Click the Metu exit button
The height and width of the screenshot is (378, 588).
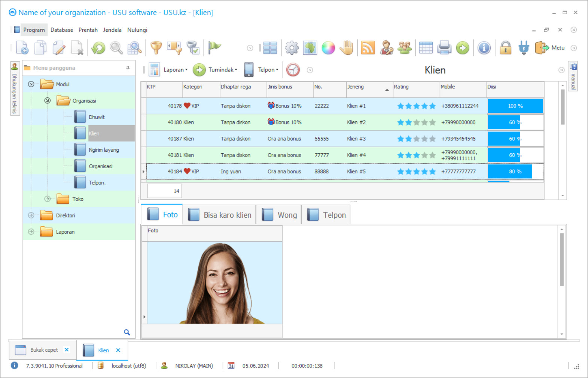(x=549, y=48)
